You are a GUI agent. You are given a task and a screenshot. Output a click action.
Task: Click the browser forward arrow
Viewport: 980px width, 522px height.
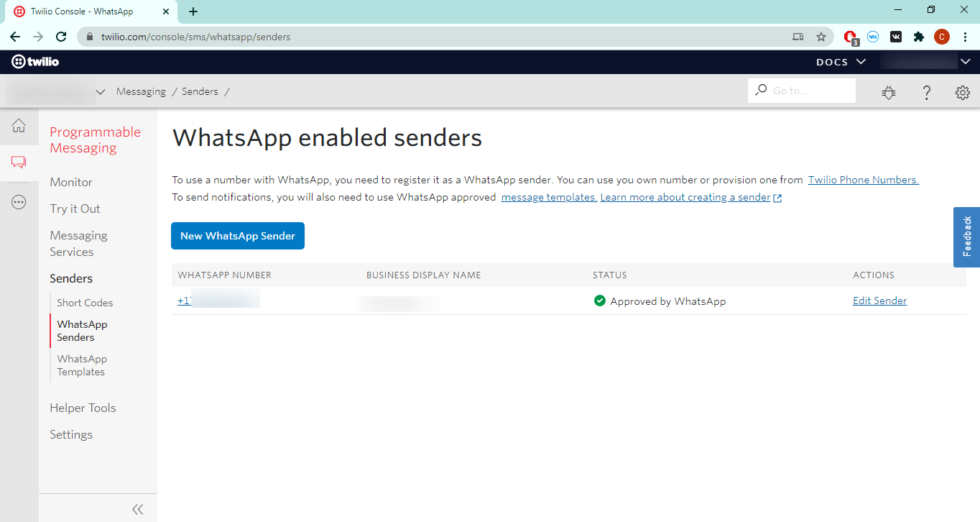pyautogui.click(x=38, y=37)
